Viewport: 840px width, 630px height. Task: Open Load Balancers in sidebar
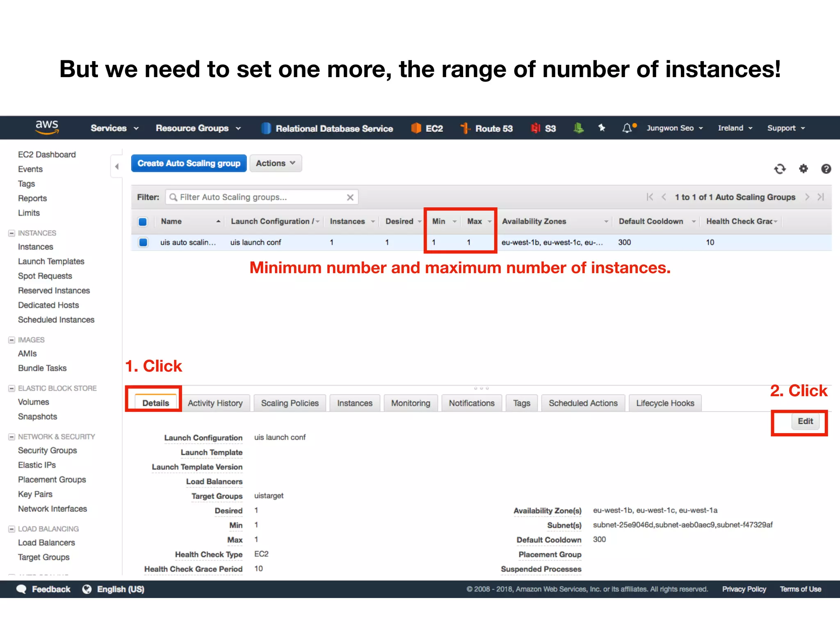pyautogui.click(x=46, y=543)
